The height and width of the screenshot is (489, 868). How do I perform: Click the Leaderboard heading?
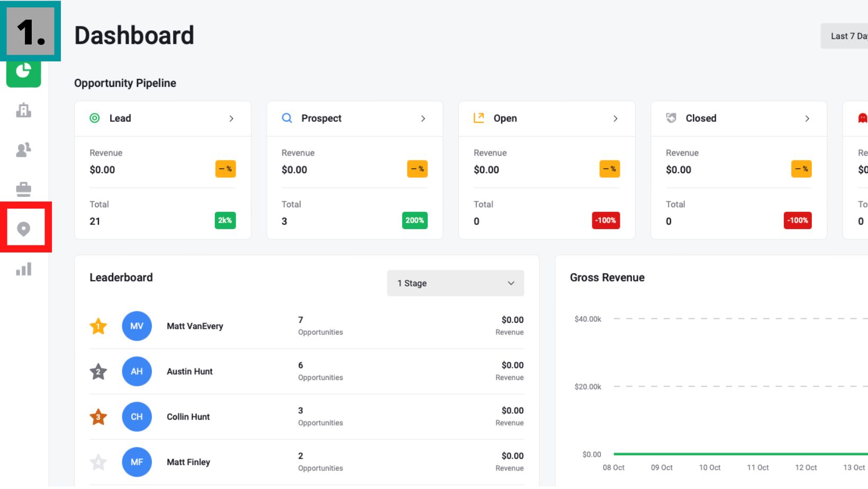[x=121, y=277]
